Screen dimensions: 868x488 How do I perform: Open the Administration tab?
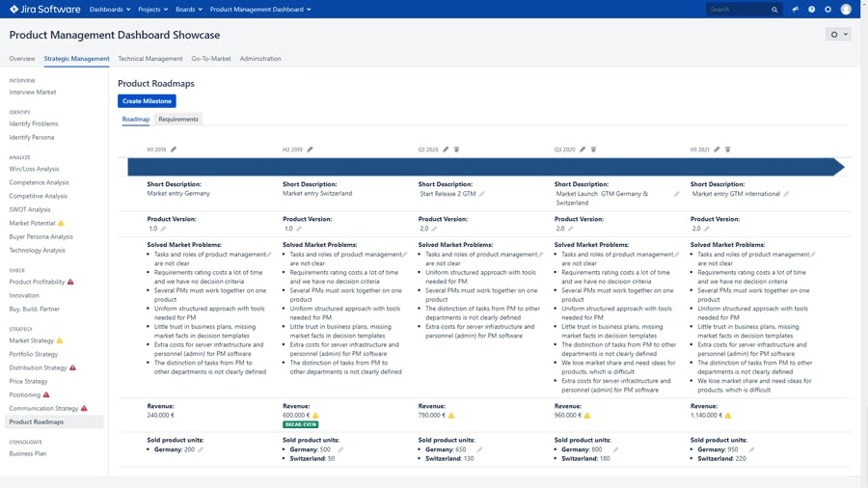pyautogui.click(x=260, y=59)
